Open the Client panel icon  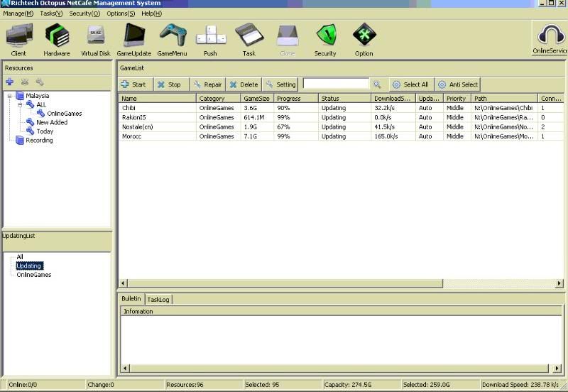click(18, 36)
